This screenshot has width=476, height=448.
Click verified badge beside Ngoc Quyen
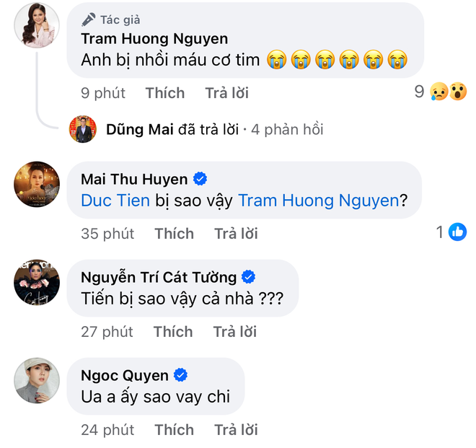[182, 375]
